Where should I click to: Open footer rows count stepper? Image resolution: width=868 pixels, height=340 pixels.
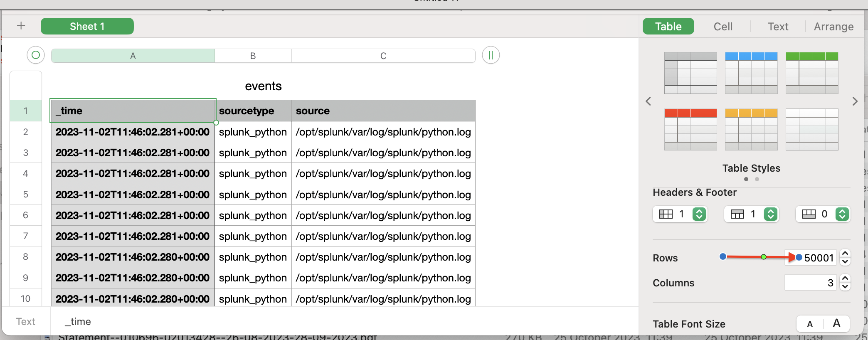coord(842,214)
